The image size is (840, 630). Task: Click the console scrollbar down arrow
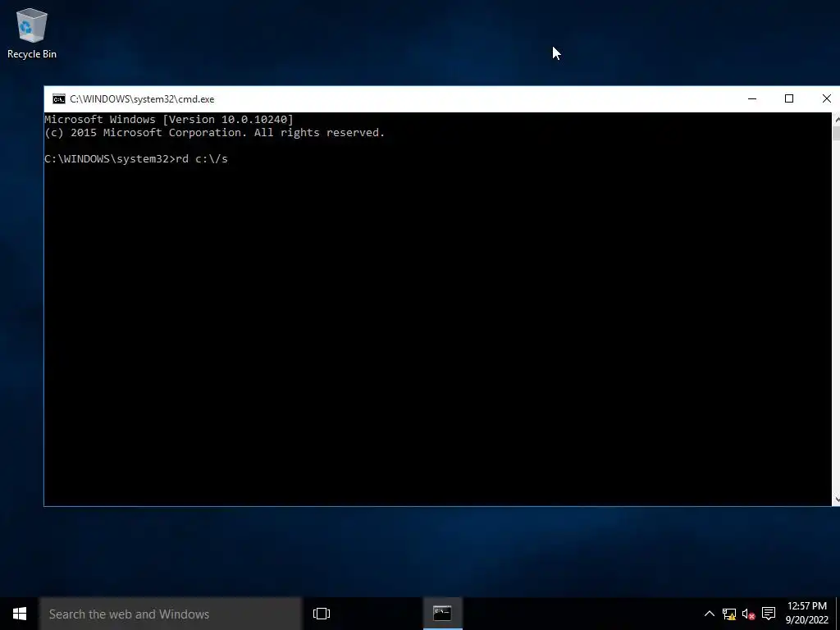point(836,500)
